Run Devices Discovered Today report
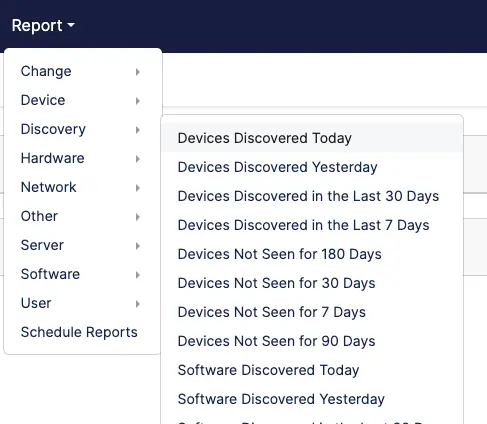Image resolution: width=487 pixels, height=424 pixels. [312, 138]
